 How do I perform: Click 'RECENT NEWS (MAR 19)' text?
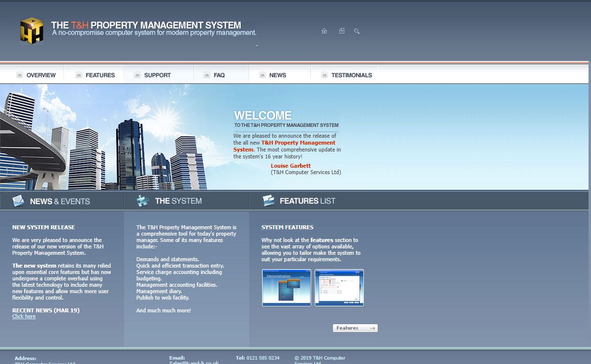click(46, 310)
